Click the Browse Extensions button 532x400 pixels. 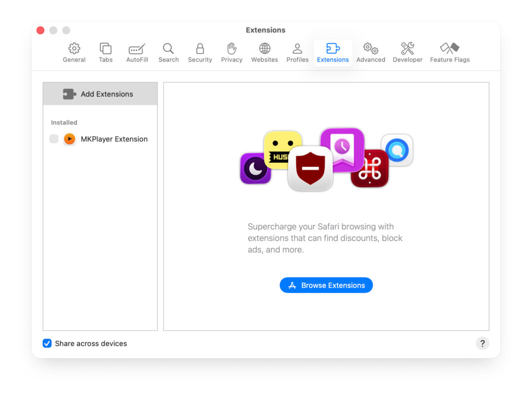coord(326,285)
